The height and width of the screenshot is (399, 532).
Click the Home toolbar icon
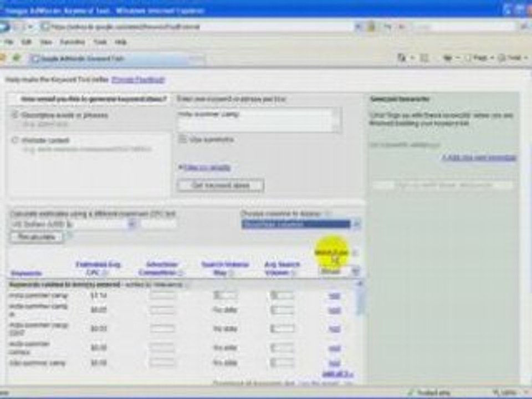[402, 58]
